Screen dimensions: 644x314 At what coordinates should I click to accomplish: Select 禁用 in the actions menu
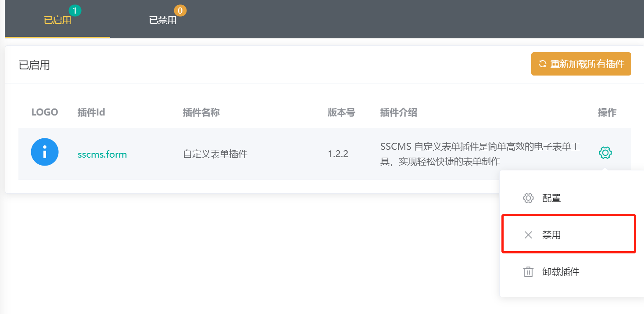click(551, 235)
